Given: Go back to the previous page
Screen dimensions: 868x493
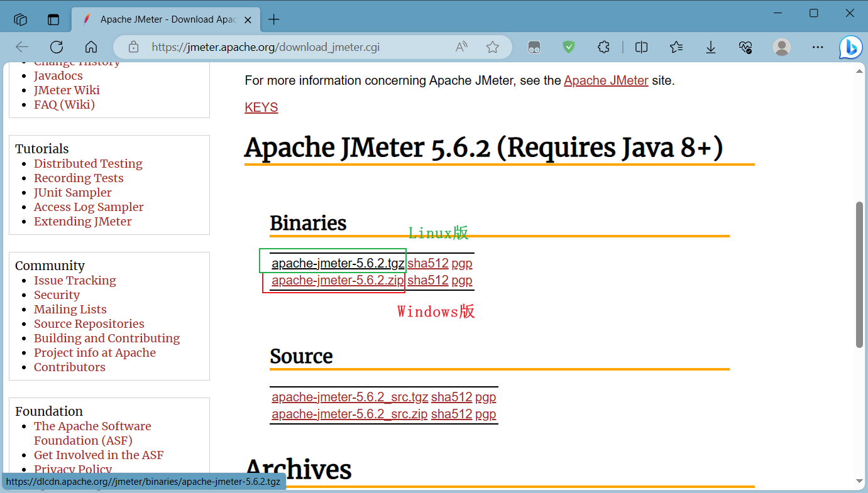Looking at the screenshot, I should coord(22,47).
